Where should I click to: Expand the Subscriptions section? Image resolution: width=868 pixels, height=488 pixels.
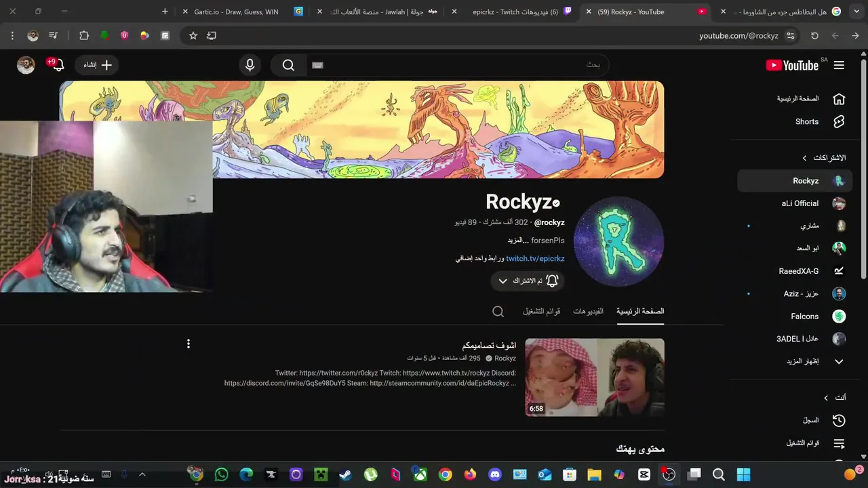point(824,158)
